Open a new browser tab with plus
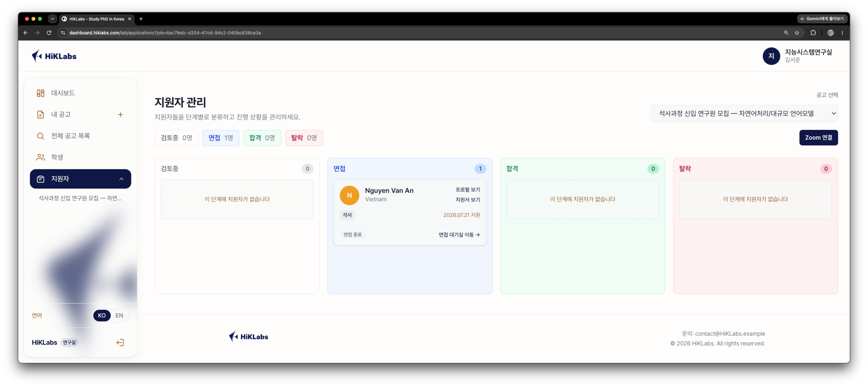Viewport: 868px width, 387px height. pyautogui.click(x=141, y=19)
